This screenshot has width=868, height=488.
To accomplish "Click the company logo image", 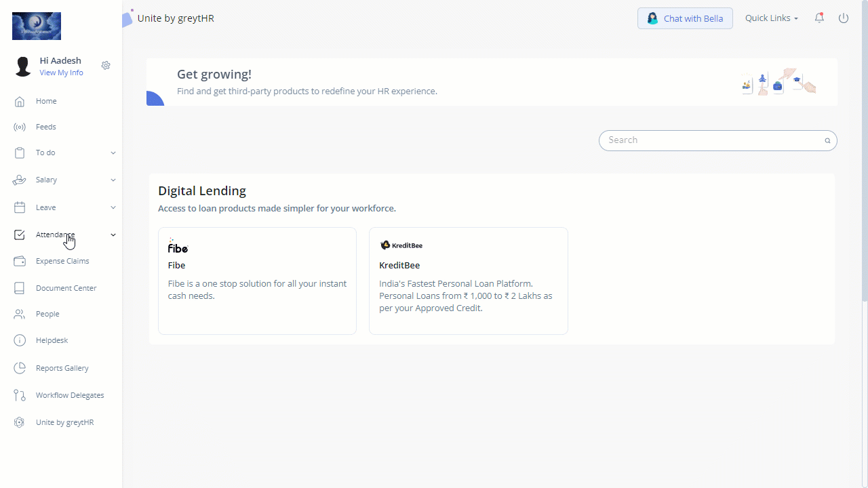I will tap(37, 26).
